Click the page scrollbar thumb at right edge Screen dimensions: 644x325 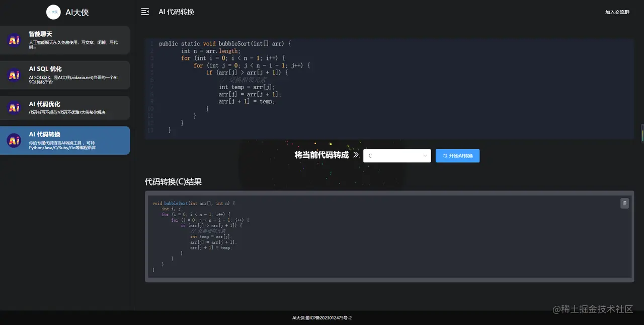[x=642, y=133]
